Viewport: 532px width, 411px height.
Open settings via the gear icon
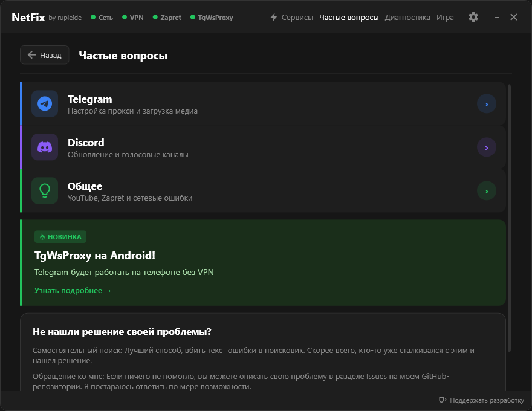473,17
